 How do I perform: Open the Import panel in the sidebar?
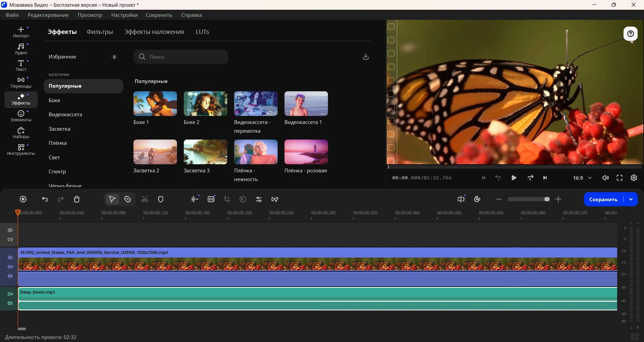[x=21, y=32]
